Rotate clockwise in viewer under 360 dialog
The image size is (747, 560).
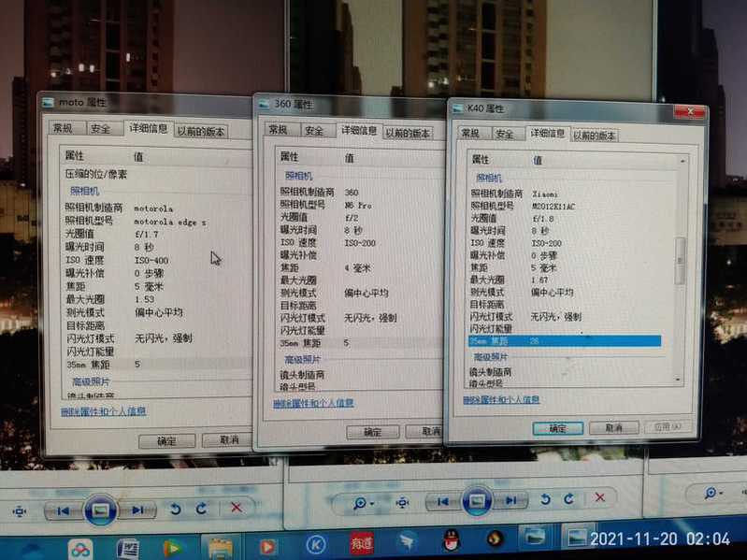pos(569,498)
